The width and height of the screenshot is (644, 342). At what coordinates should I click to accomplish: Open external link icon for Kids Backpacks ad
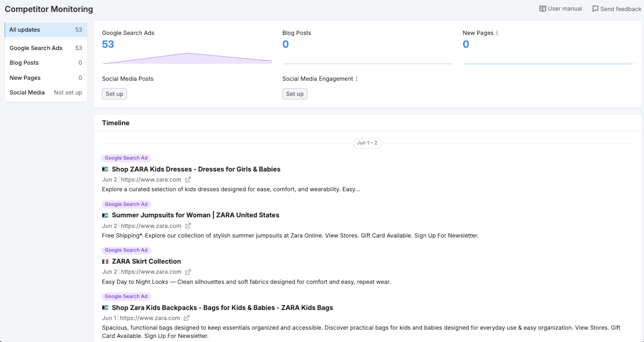click(187, 318)
